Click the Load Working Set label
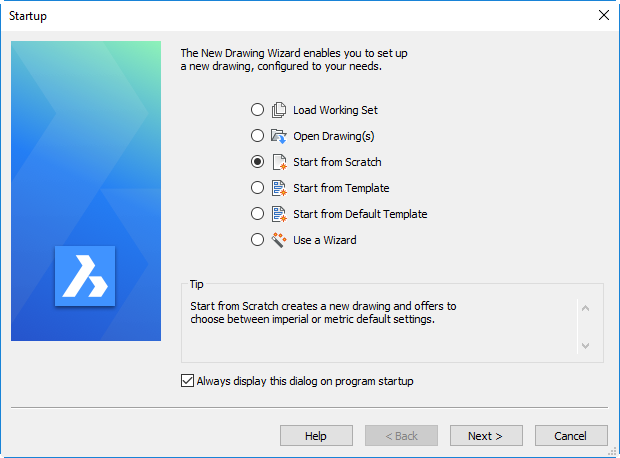Viewport: 620px width, 458px height. pos(335,110)
